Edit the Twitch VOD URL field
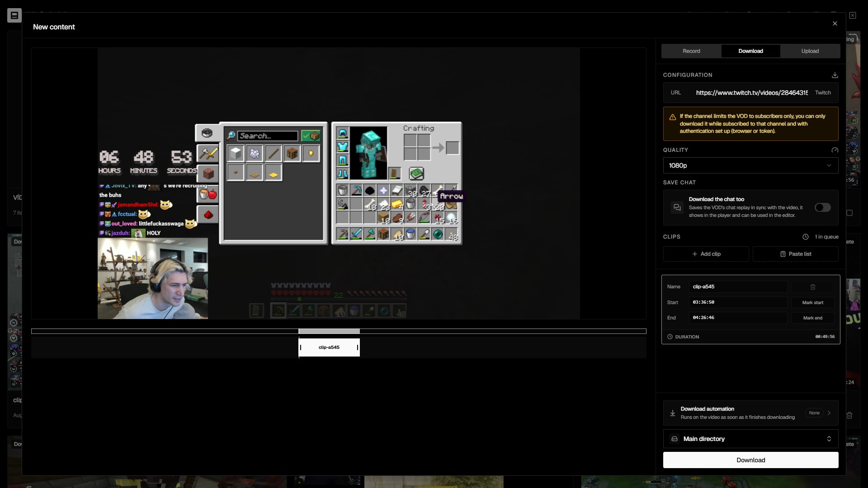 click(751, 93)
